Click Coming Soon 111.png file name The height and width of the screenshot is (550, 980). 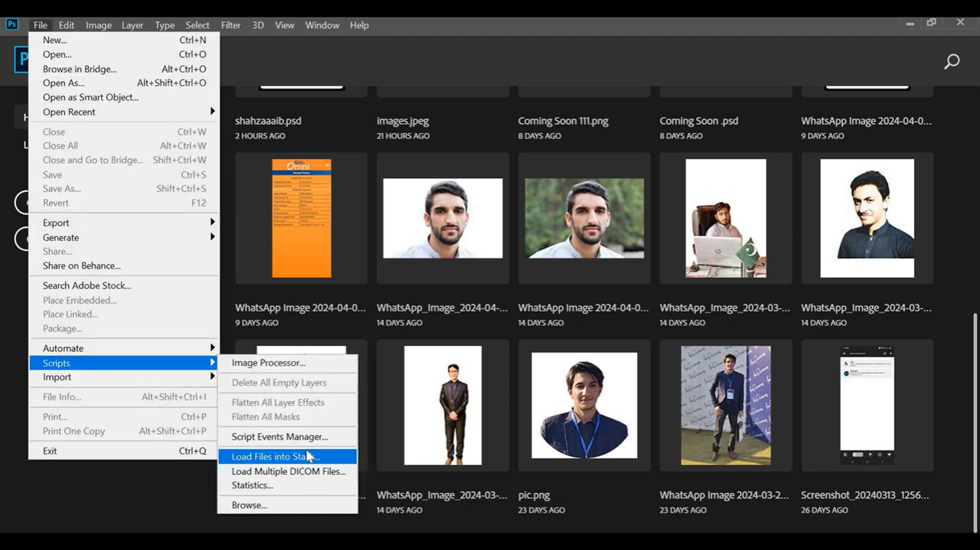(x=563, y=121)
